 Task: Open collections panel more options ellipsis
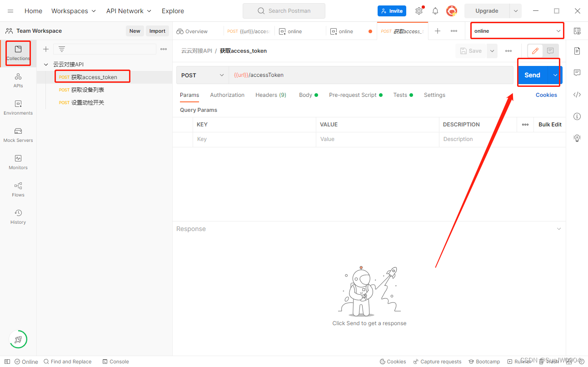pos(164,49)
